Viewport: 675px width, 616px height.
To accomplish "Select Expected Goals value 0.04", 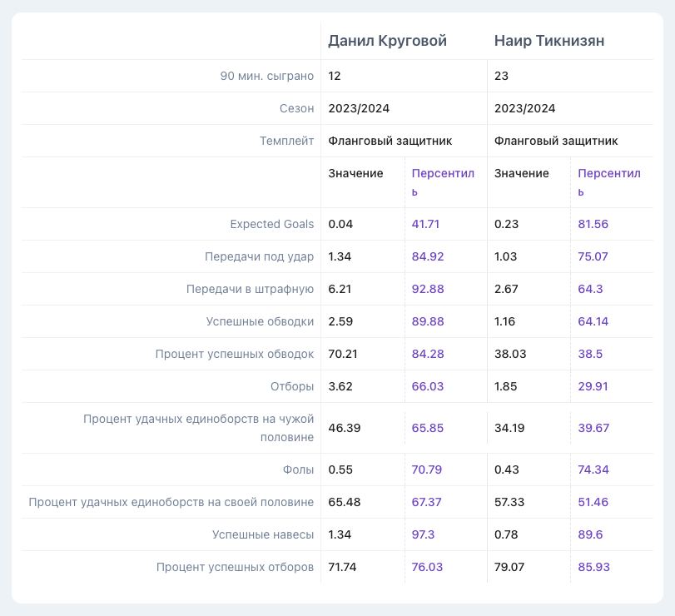I will [x=340, y=224].
